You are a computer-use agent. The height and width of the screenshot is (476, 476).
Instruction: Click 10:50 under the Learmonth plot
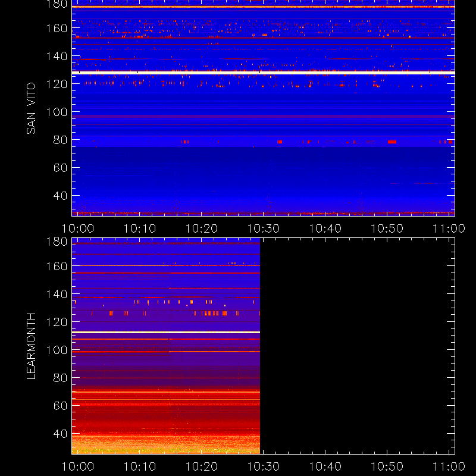point(387,466)
